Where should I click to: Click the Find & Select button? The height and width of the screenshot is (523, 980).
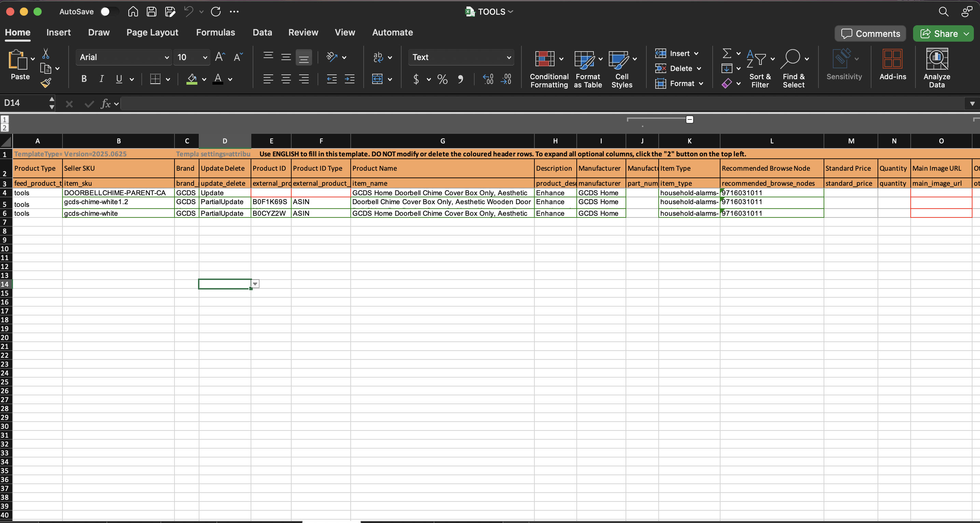[794, 69]
